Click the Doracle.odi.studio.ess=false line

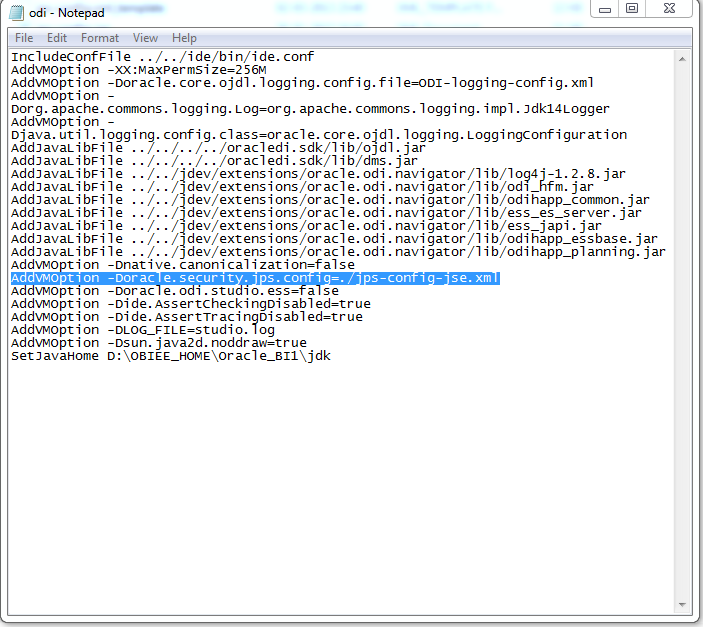pos(175,291)
